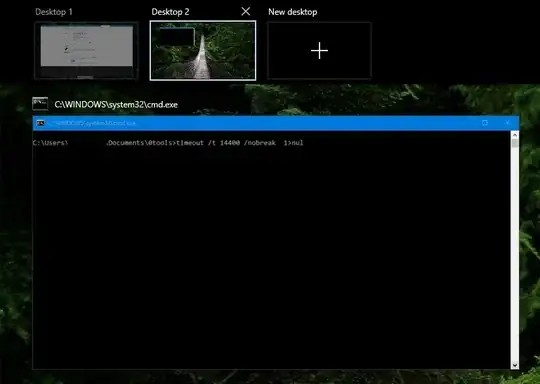
Task: Add a new desktop with plus tile
Action: (x=319, y=51)
